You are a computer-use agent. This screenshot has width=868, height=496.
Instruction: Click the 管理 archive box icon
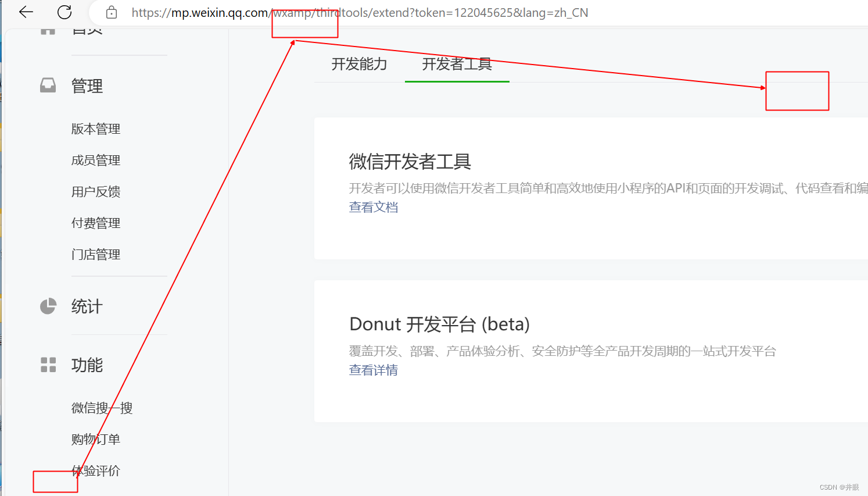click(x=47, y=85)
